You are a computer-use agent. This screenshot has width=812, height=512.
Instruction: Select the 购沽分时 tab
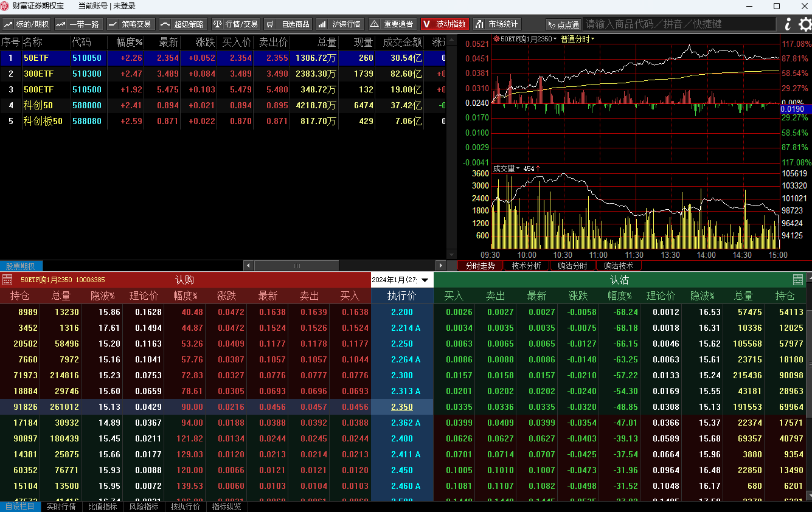pyautogui.click(x=572, y=266)
